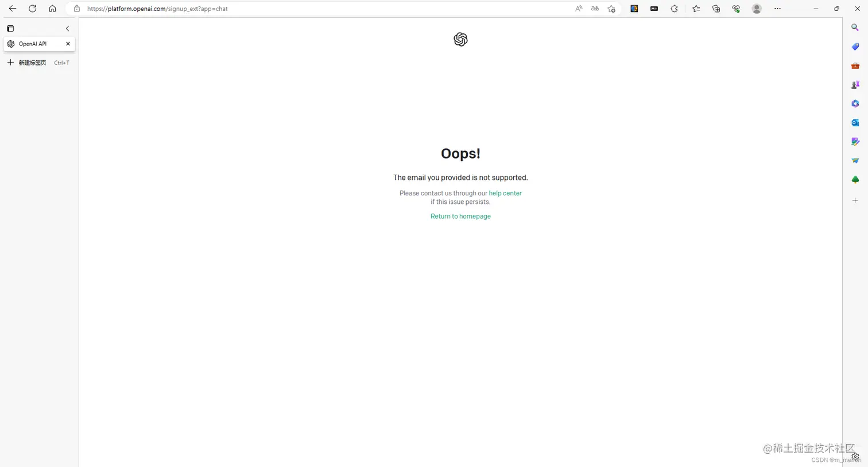868x467 pixels.
Task: View site information lock icon
Action: tap(77, 9)
